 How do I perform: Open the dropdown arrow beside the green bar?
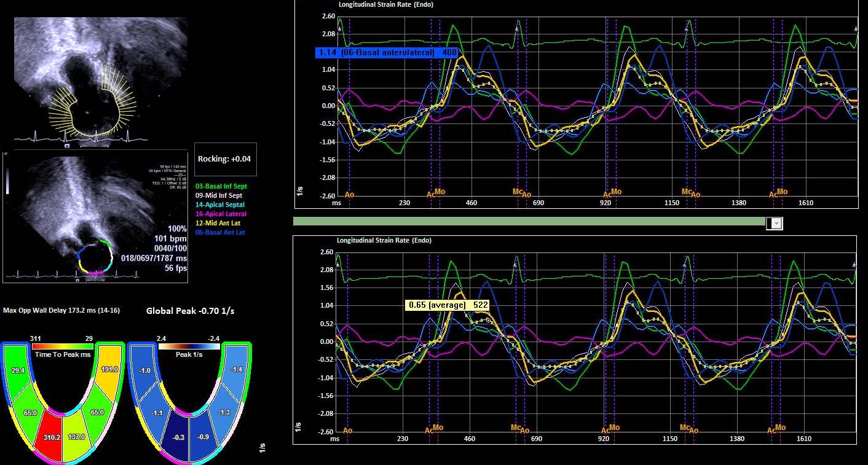pyautogui.click(x=776, y=224)
